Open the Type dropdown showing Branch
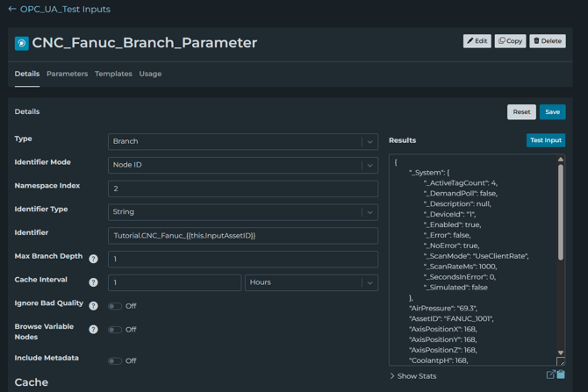588x392 pixels. click(242, 141)
